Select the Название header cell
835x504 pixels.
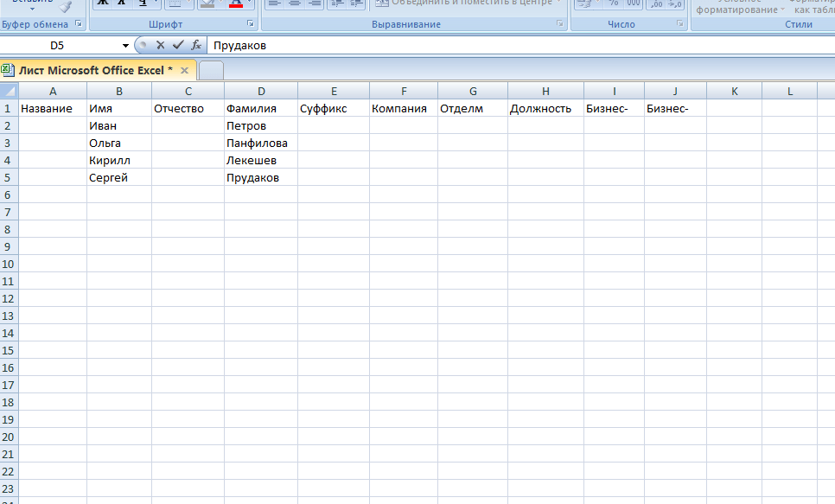click(x=53, y=108)
